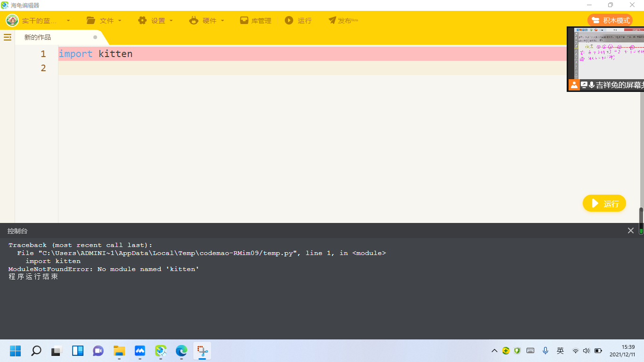Open the user account dropdown arrow

click(x=68, y=21)
